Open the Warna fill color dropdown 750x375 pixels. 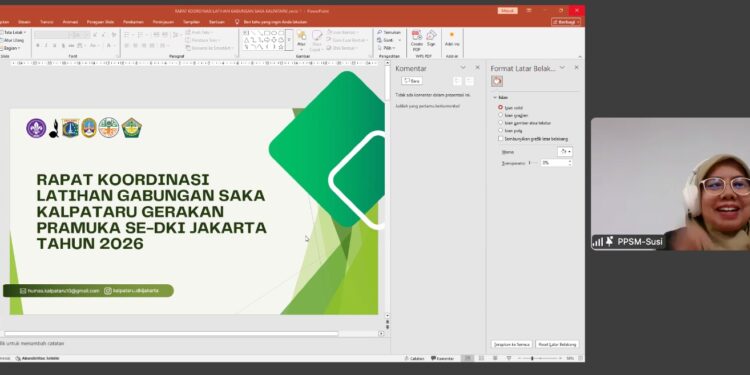pyautogui.click(x=565, y=152)
